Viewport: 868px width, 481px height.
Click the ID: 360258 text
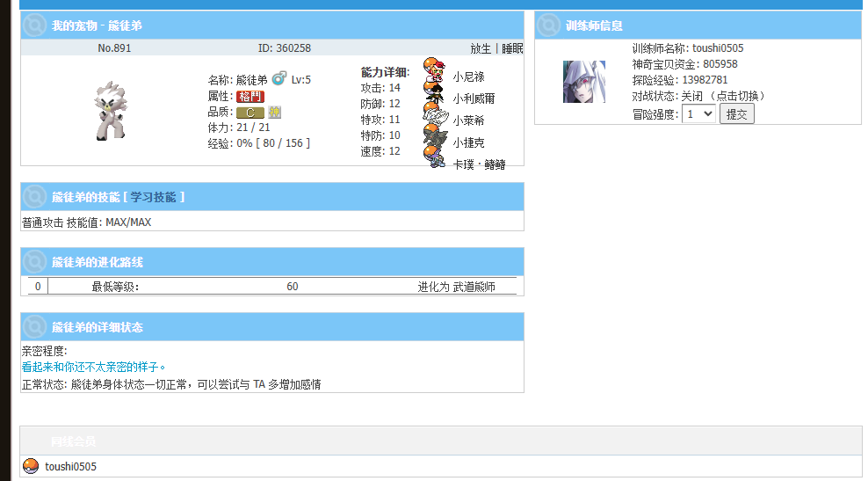tap(285, 48)
